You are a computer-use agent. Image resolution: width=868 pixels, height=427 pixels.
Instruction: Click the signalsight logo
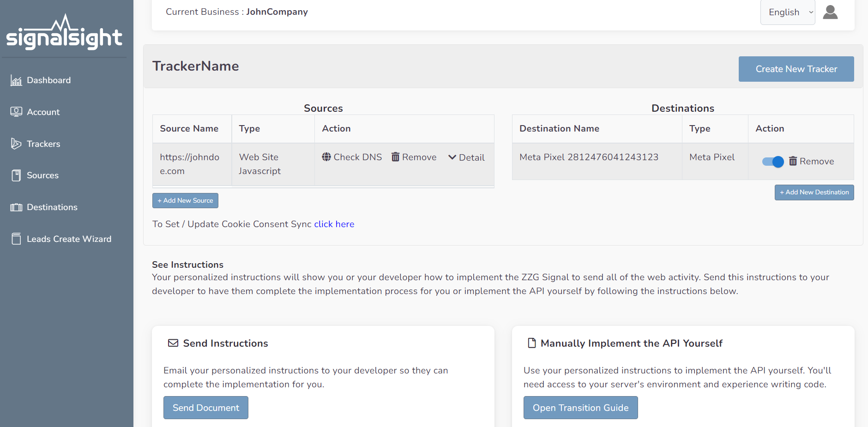pyautogui.click(x=64, y=32)
